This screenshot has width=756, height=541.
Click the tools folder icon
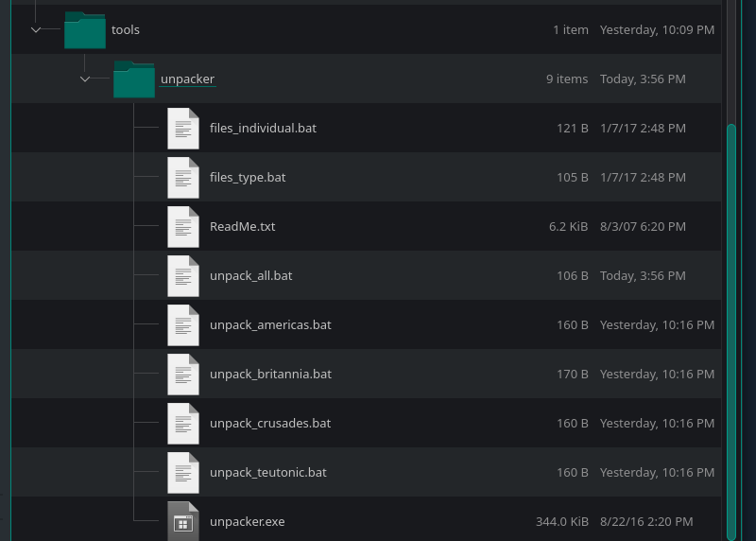85,30
